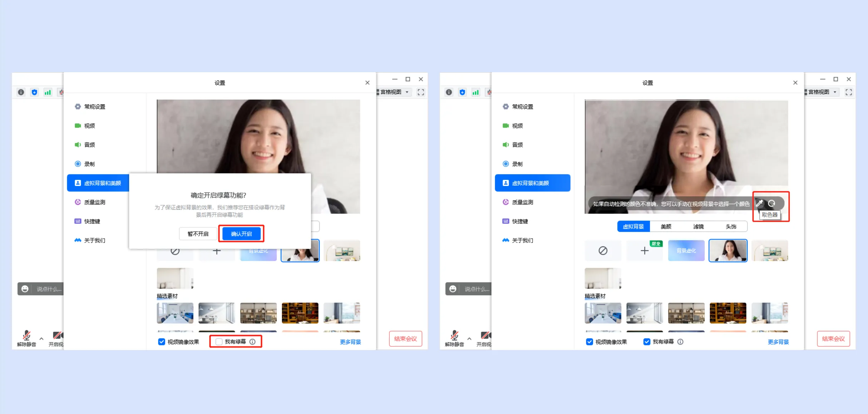
Task: Choose the blue conference room background, left window
Action: click(x=175, y=313)
